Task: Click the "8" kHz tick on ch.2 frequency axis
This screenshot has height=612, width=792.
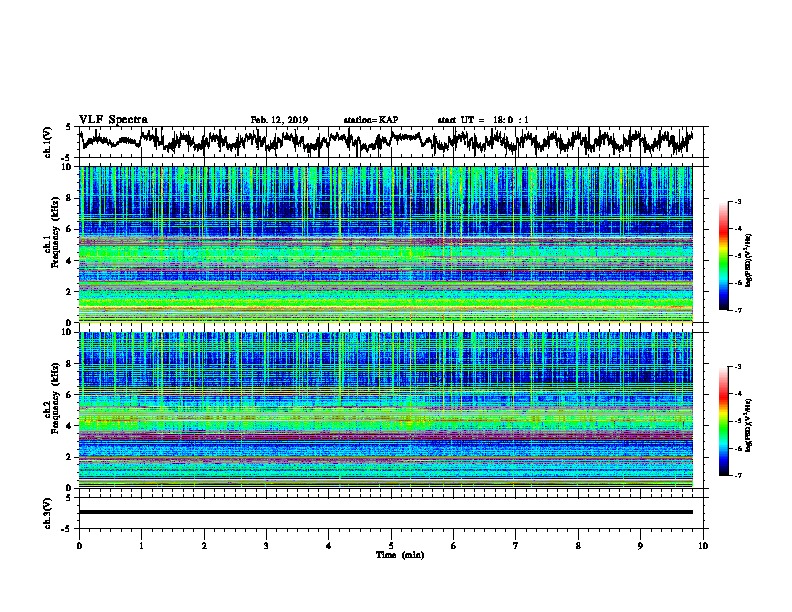Action: click(71, 364)
